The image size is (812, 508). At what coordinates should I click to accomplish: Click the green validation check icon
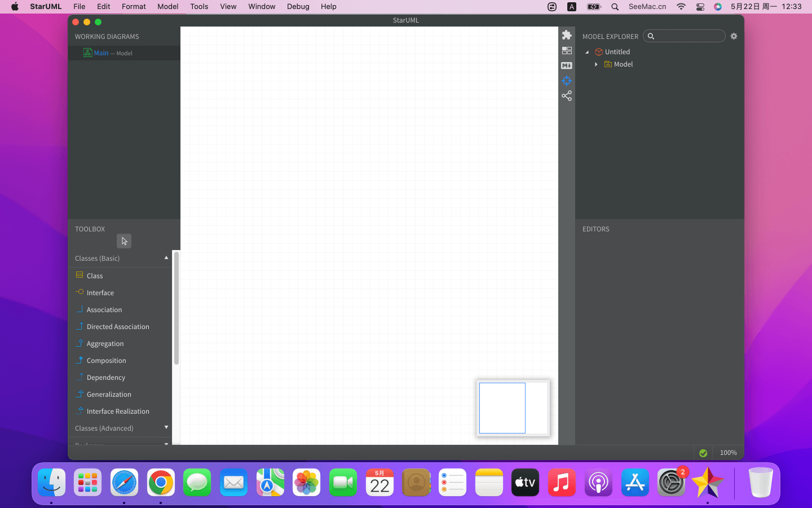(x=703, y=453)
